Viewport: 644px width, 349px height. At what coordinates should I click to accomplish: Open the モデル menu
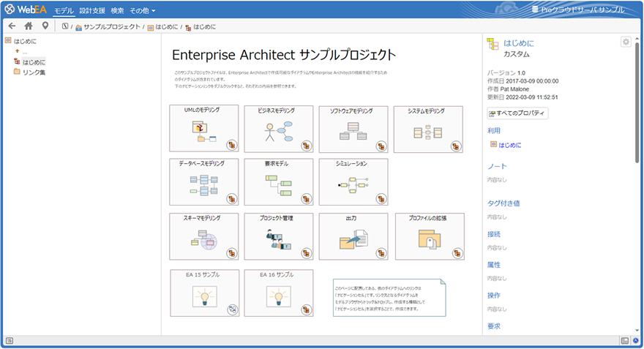point(64,11)
